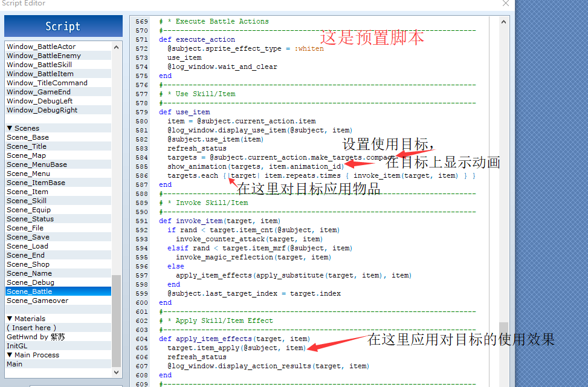Select Scene_ItemBase script
The width and height of the screenshot is (588, 387).
point(59,183)
